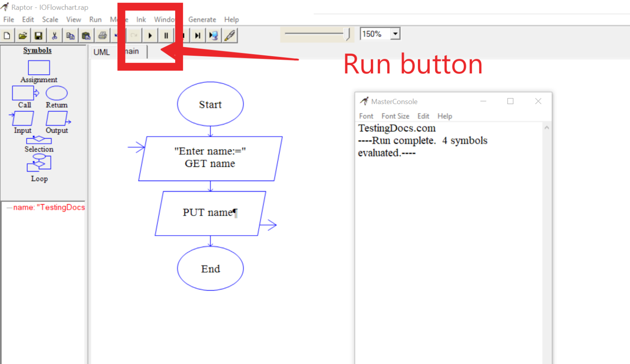Click the Cut toolbar icon

coord(55,35)
